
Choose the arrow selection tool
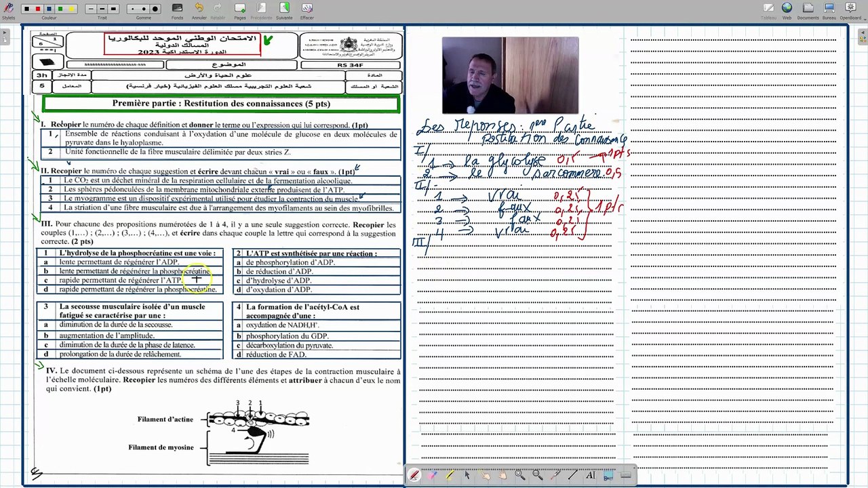click(x=467, y=475)
